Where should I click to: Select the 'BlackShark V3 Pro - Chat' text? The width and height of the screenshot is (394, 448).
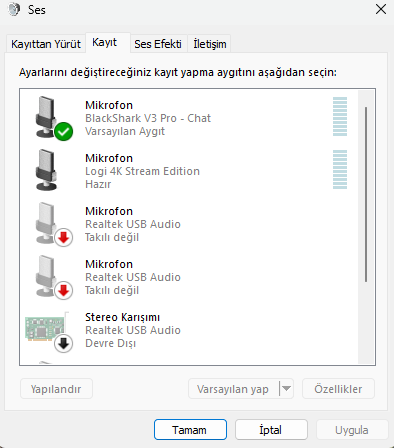click(x=148, y=118)
